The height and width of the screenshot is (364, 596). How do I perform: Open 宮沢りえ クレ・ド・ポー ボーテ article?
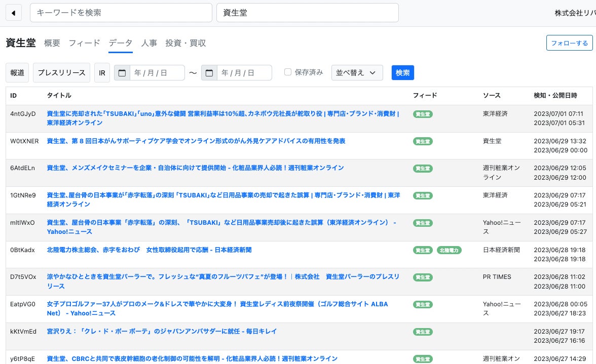[x=162, y=332]
